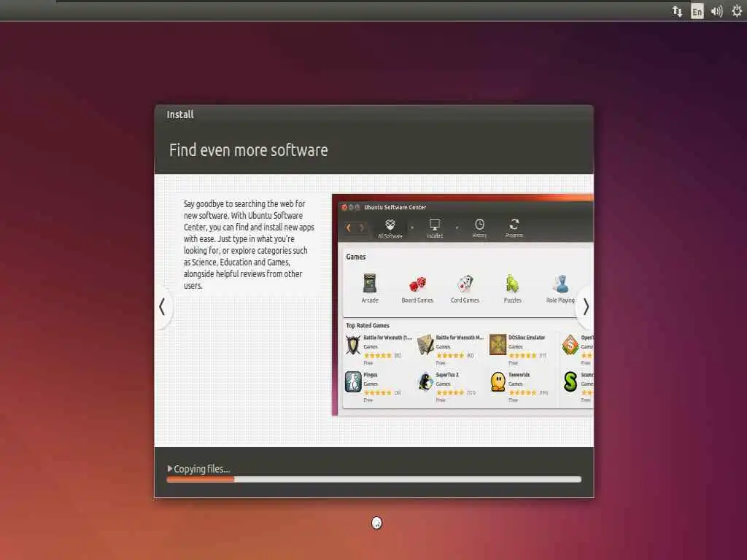Image resolution: width=747 pixels, height=560 pixels.
Task: Click the DOSBox Emulator title text
Action: click(527, 338)
